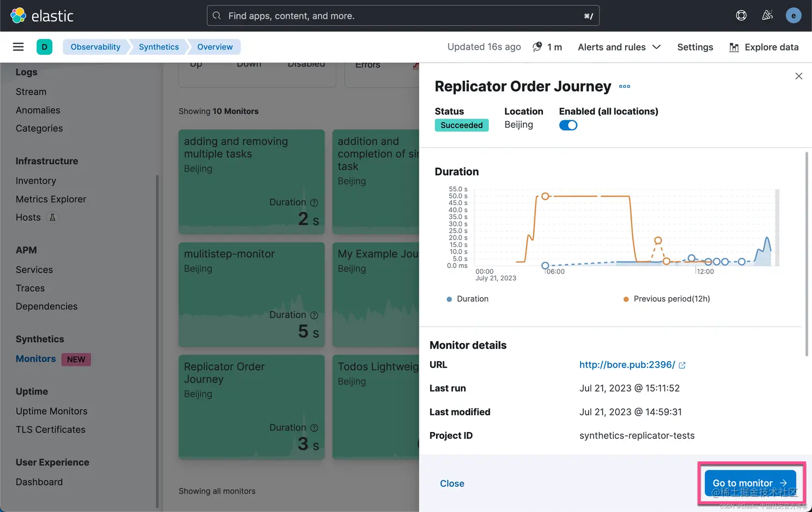Viewport: 812px width, 512px height.
Task: Open APM Traces
Action: click(x=30, y=289)
